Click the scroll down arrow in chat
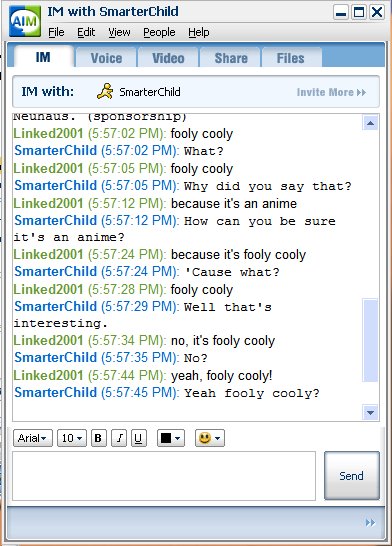This screenshot has width=392, height=546. 370,413
